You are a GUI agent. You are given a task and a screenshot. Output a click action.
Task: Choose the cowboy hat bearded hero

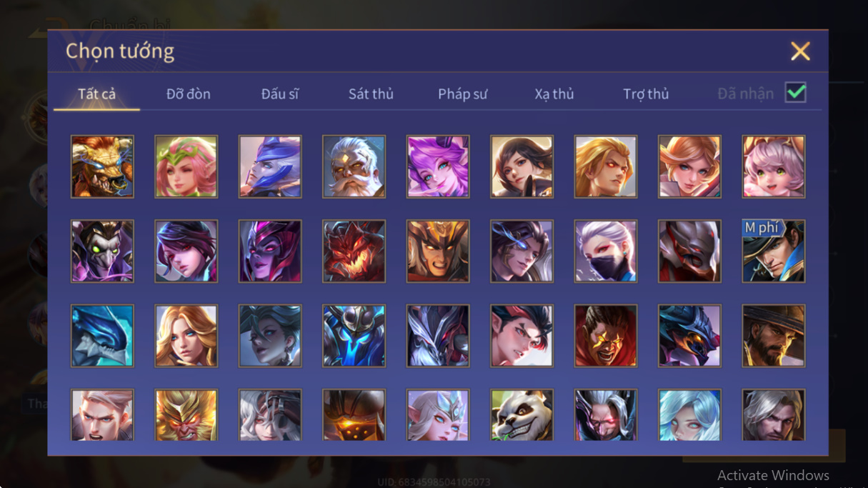point(774,336)
